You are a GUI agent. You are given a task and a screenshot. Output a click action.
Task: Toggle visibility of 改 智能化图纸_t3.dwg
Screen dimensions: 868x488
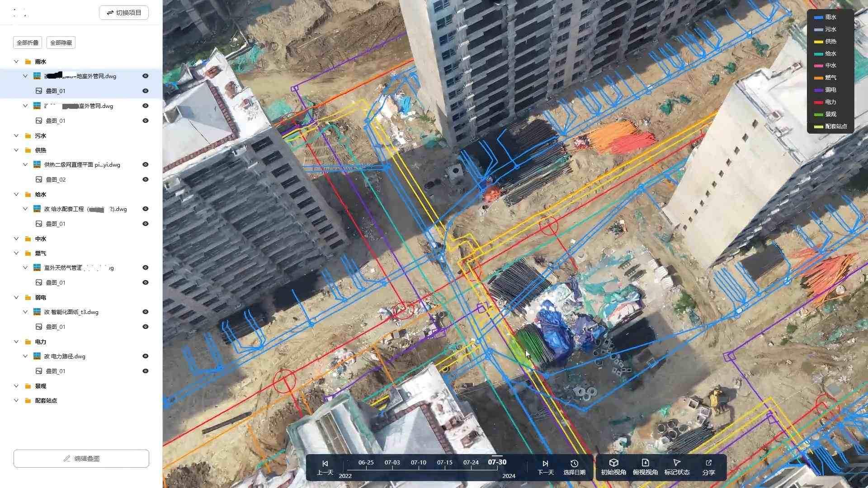(x=146, y=312)
